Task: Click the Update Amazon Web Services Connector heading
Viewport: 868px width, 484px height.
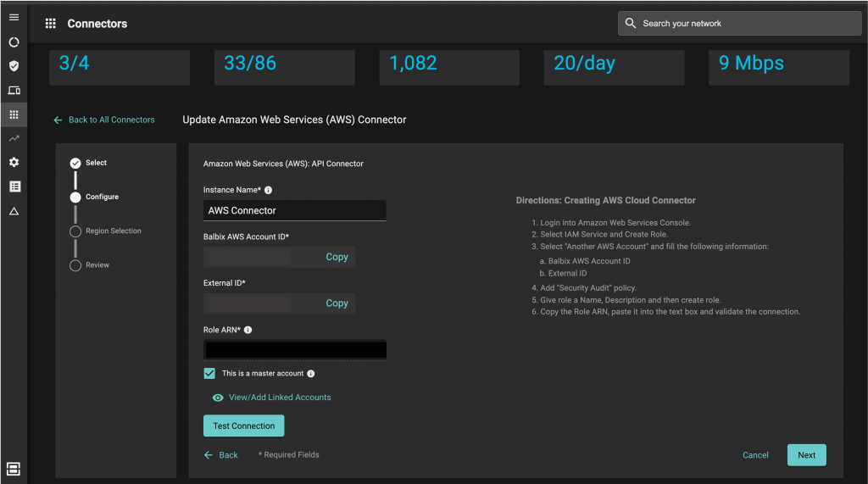Action: point(294,120)
